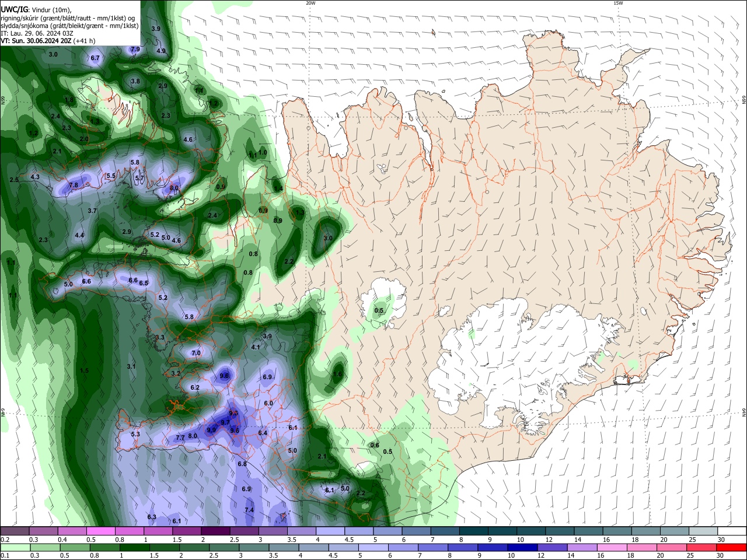
Task: Click the magenta 0.5–0.8 swatch in upper legend bar
Action: click(101, 531)
